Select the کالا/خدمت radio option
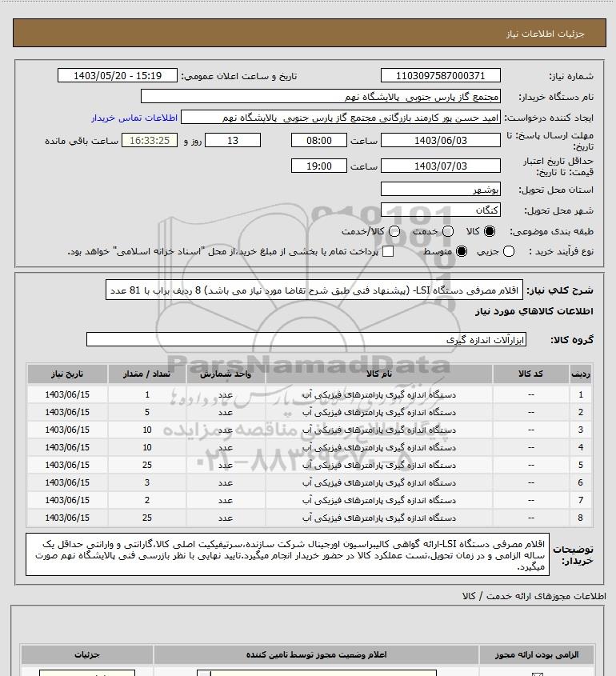 coord(394,231)
